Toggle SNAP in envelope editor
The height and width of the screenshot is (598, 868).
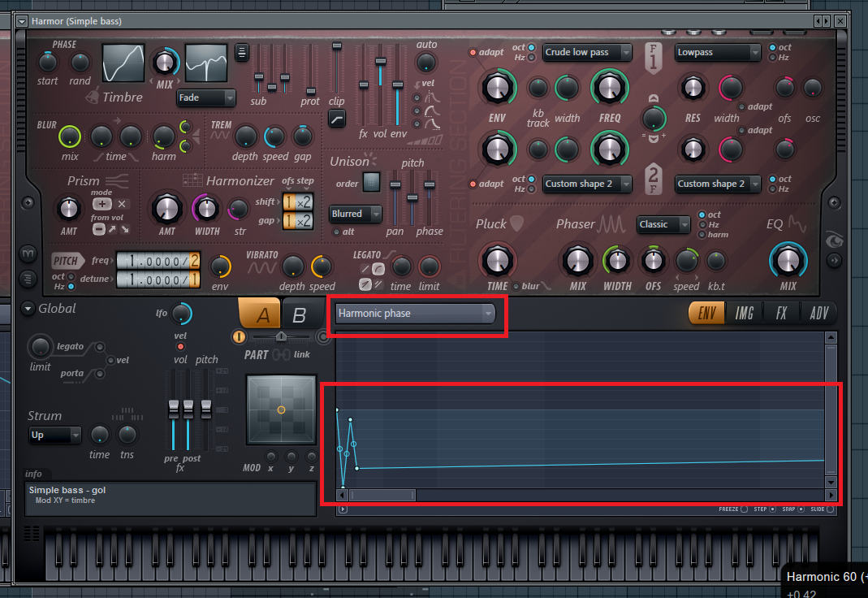tap(801, 509)
